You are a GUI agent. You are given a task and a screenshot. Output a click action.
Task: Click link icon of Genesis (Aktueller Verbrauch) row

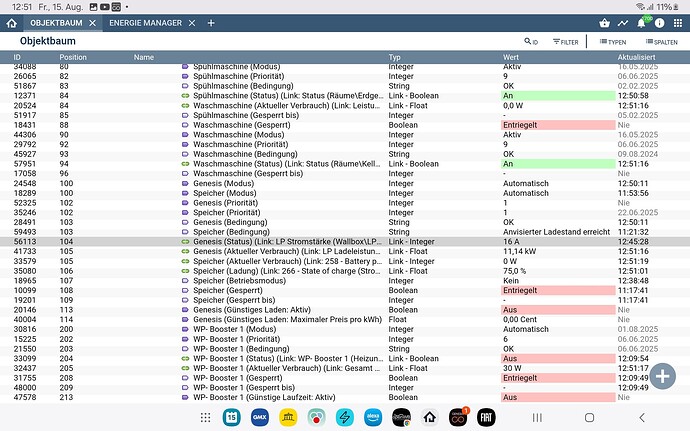point(185,251)
